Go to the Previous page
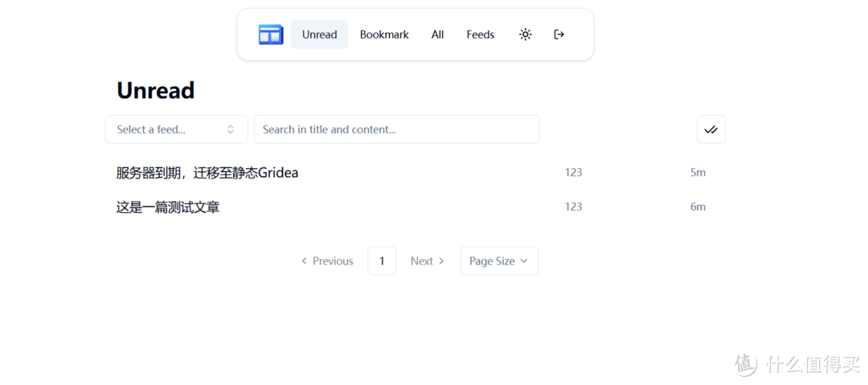The height and width of the screenshot is (385, 868). point(327,261)
